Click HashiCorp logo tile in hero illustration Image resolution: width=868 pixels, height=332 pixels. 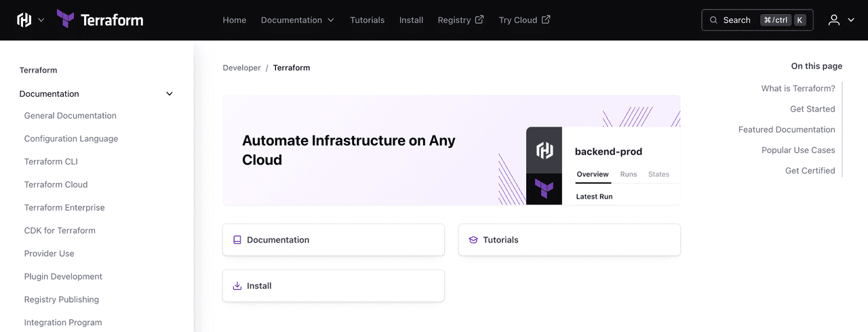(545, 150)
